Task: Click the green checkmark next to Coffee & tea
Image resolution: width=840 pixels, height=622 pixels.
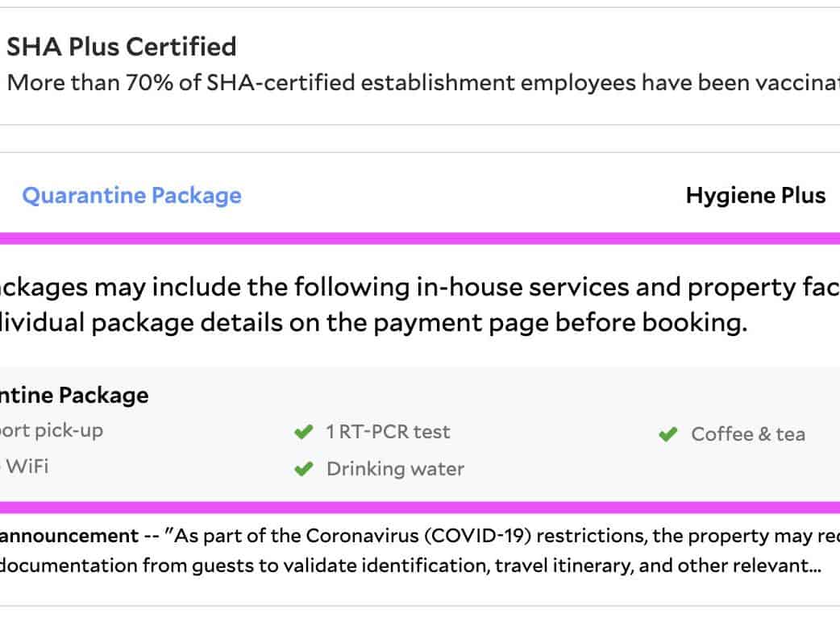Action: click(x=667, y=435)
